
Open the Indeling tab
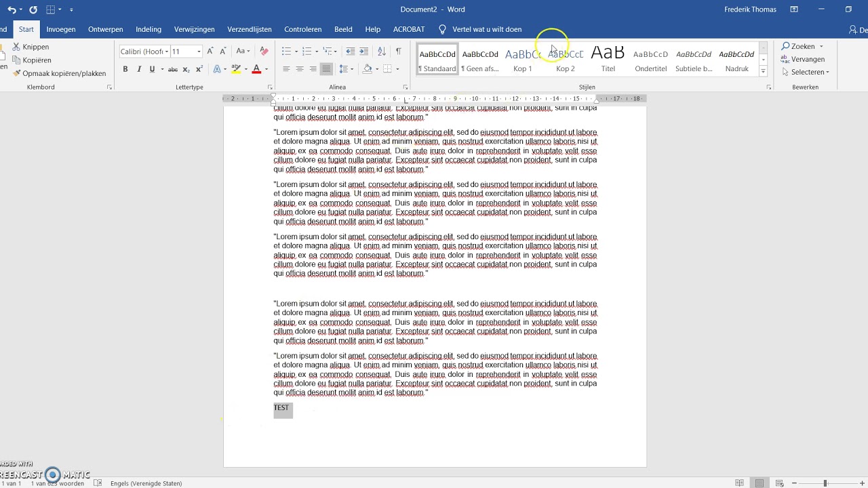tap(149, 29)
